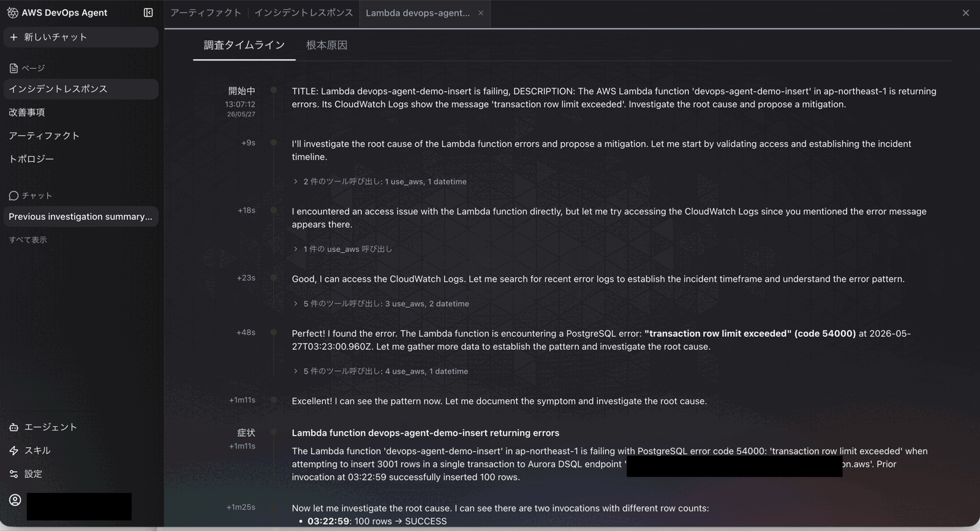Click the AWS DevOps Agent logo icon
The width and height of the screenshot is (980, 531).
click(12, 13)
